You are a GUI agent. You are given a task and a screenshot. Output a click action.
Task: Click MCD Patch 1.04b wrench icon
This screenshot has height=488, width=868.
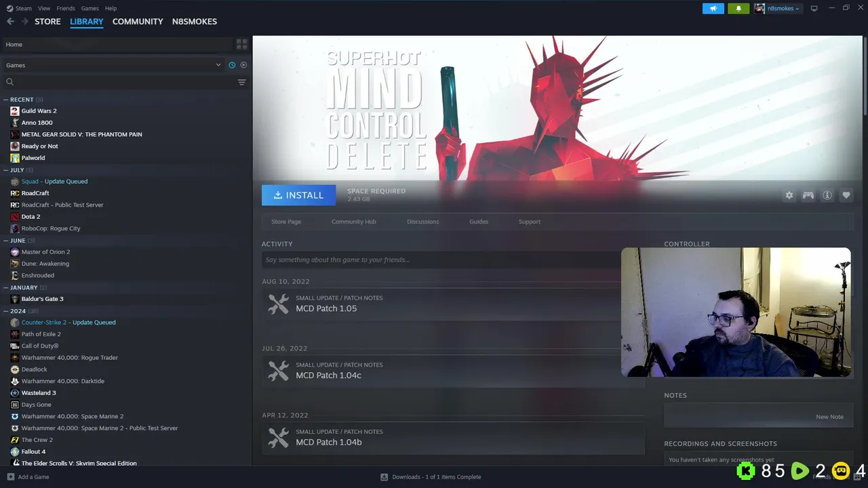click(x=278, y=438)
